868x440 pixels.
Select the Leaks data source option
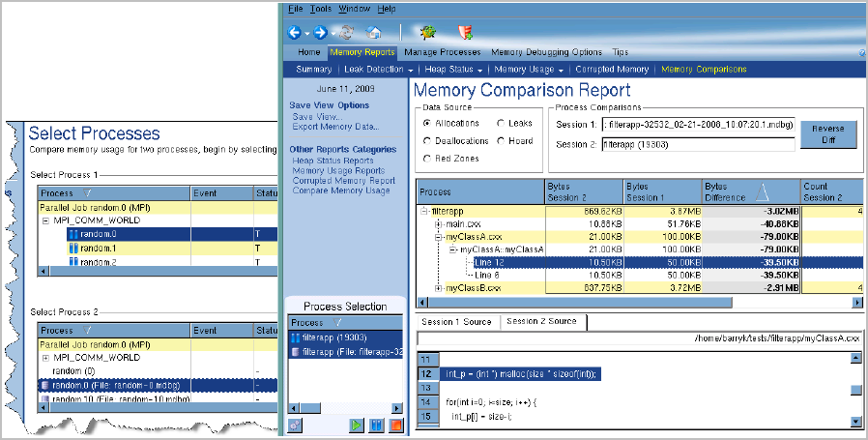502,124
